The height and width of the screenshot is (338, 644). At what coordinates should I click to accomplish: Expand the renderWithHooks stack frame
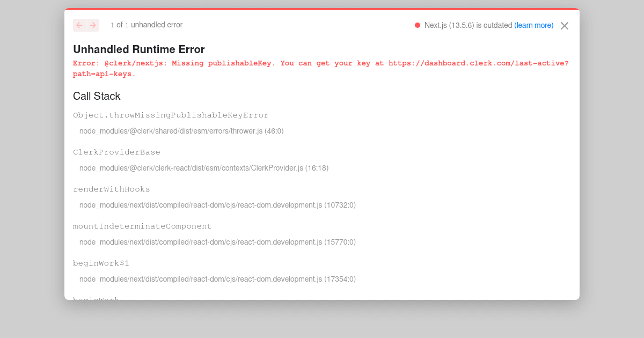pos(112,189)
